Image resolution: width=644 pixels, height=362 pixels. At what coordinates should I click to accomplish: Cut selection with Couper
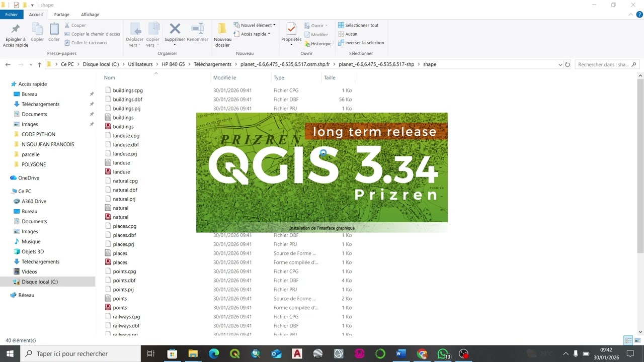tap(75, 25)
